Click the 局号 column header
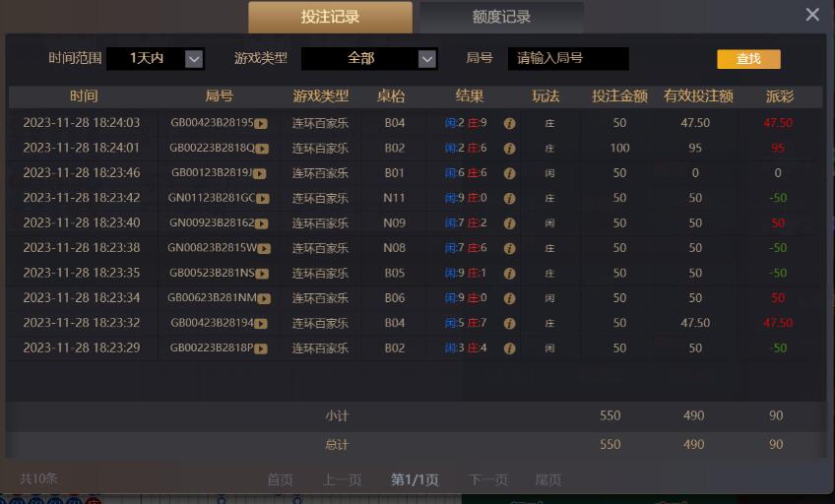This screenshot has height=504, width=835. 220,96
